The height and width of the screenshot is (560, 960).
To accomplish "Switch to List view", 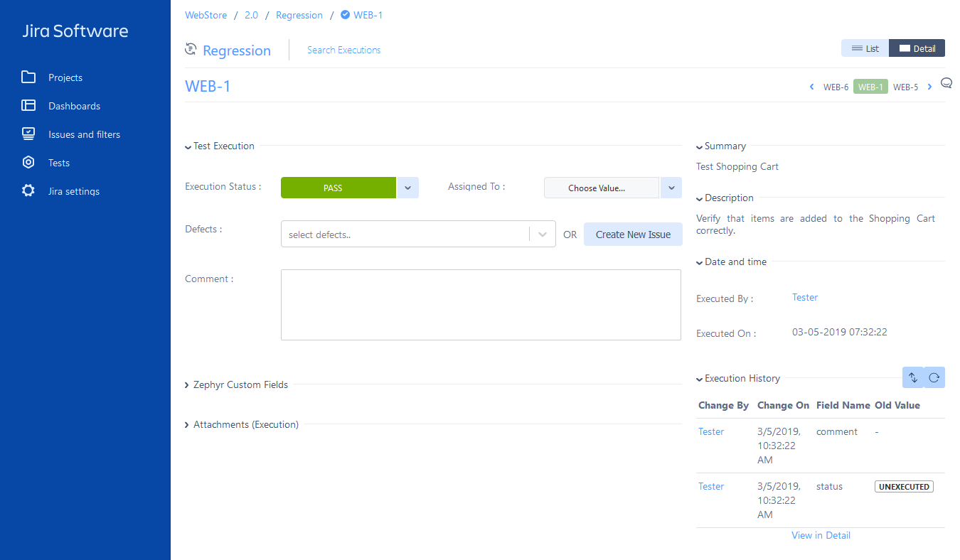I will (x=864, y=48).
